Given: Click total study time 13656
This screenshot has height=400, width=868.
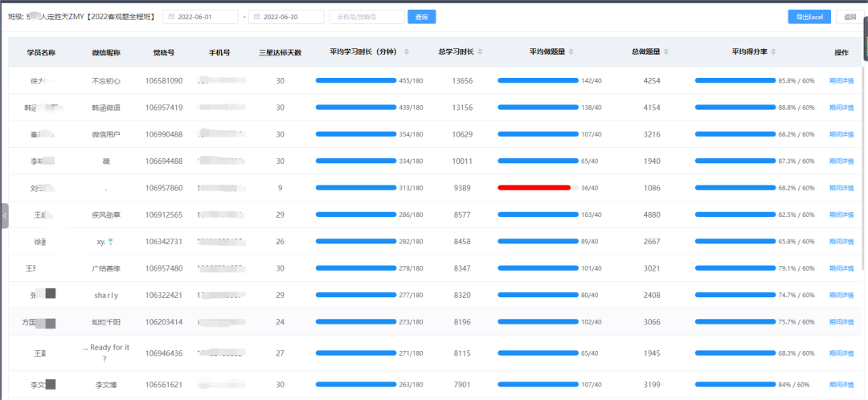Looking at the screenshot, I should (462, 81).
